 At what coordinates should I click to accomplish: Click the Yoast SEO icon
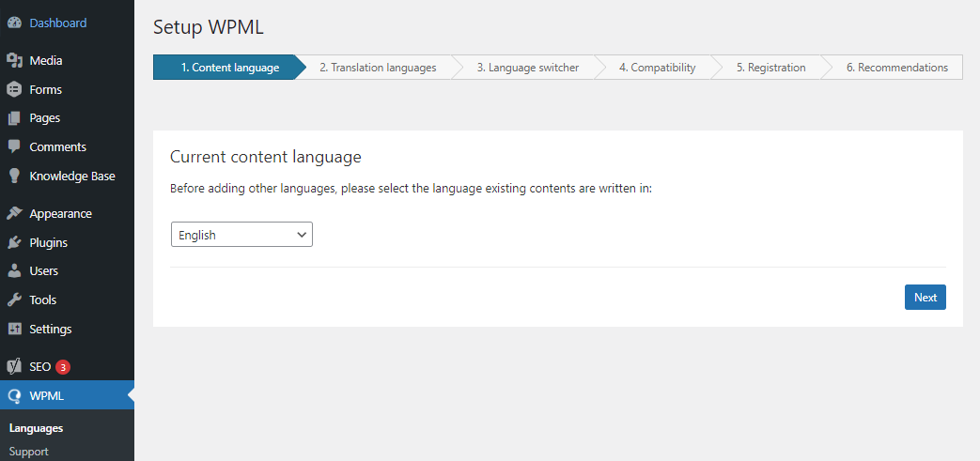coord(14,367)
